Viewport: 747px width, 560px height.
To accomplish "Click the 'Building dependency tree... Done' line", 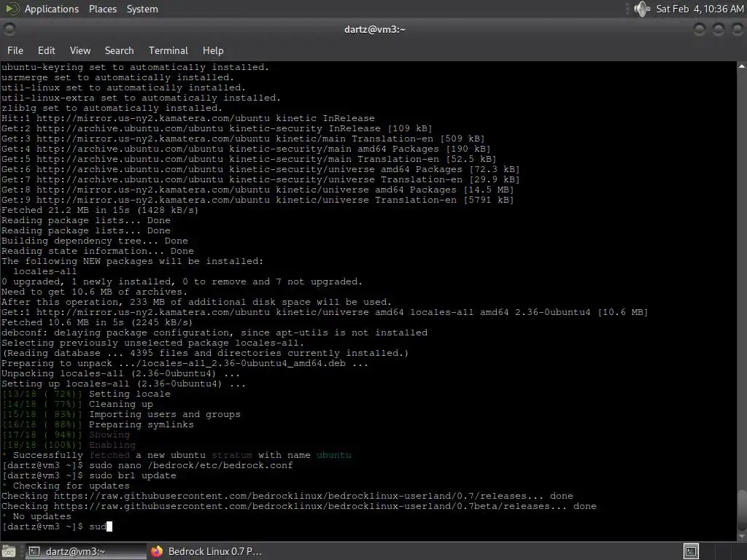I will 95,241.
